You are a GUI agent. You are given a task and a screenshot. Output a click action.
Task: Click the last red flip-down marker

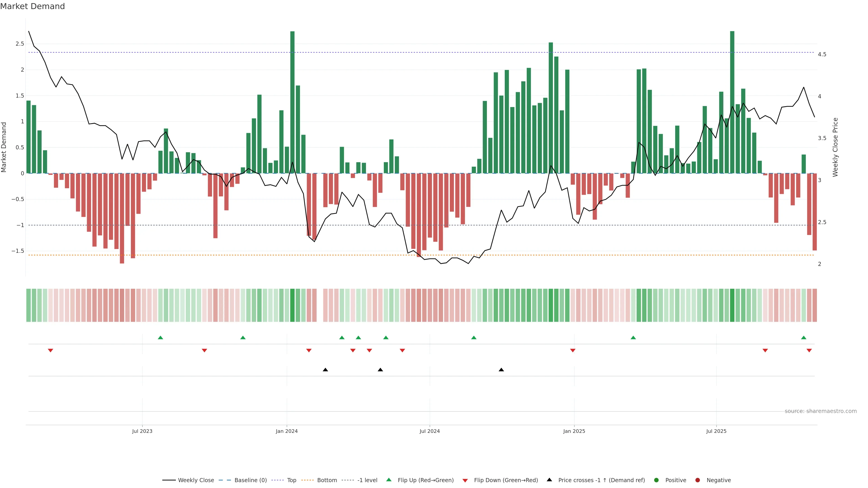point(809,351)
